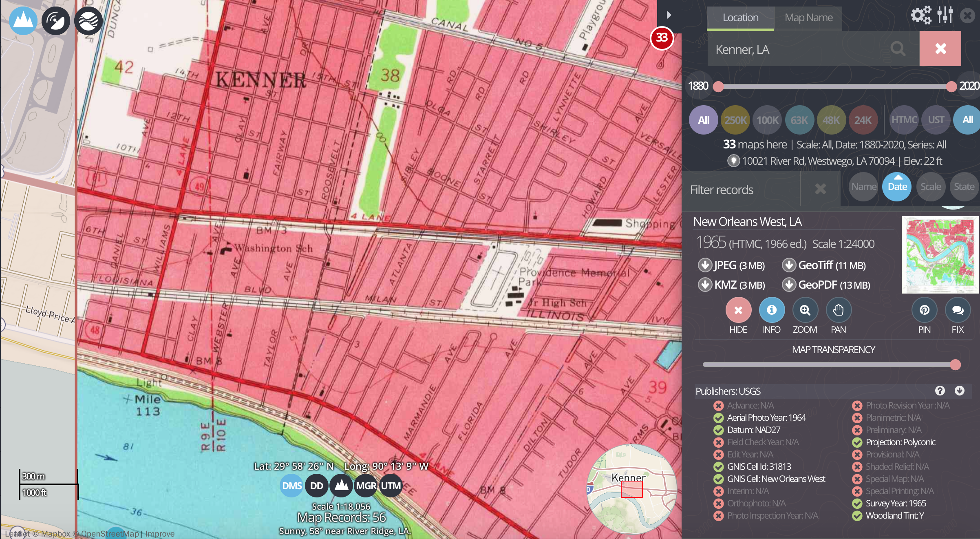Select the topographic mountain basemap icon
This screenshot has width=980, height=539.
23,20
